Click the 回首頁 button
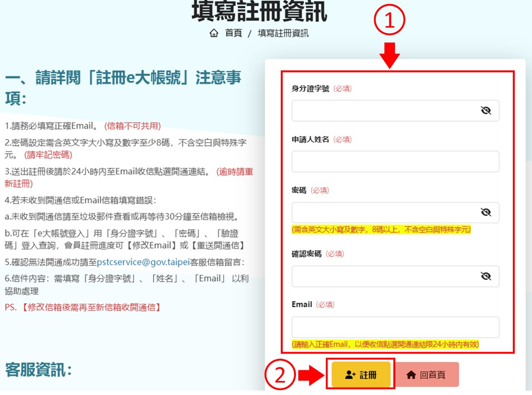The height and width of the screenshot is (395, 532). [x=427, y=375]
